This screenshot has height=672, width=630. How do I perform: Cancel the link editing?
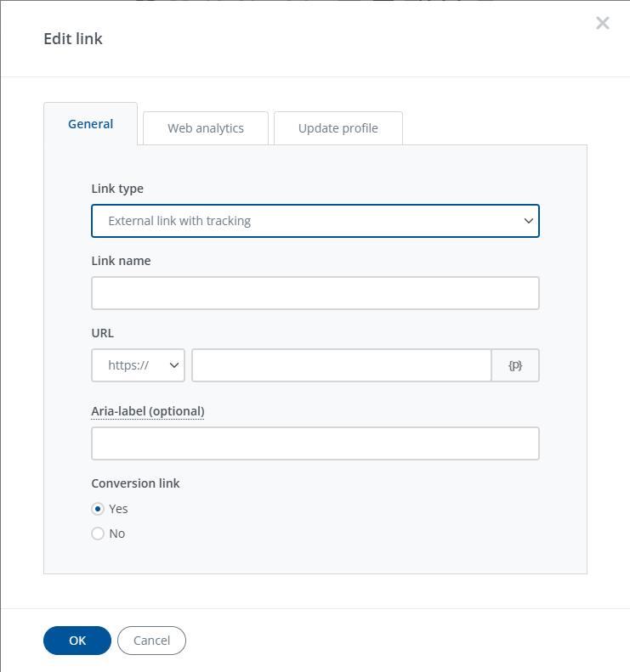(x=151, y=641)
